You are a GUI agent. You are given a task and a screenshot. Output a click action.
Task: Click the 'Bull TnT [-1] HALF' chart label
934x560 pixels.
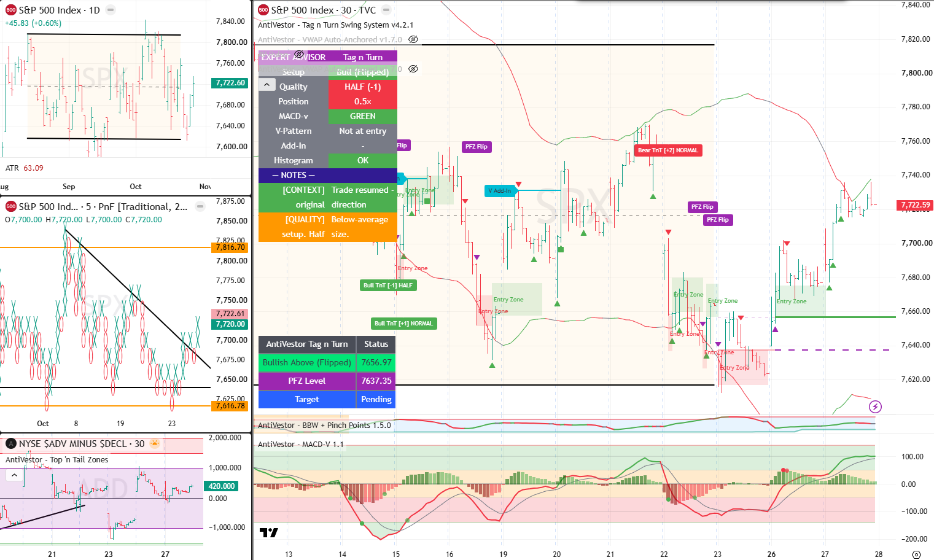pos(388,285)
